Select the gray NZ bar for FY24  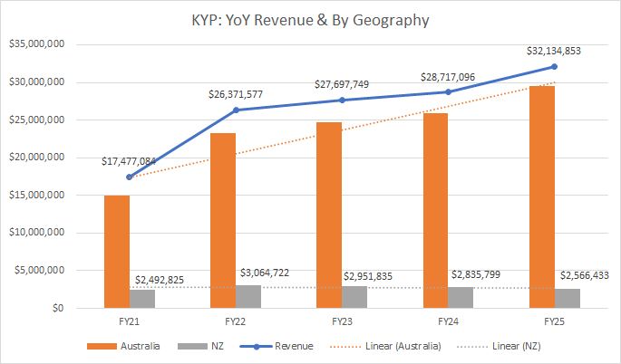[x=461, y=298]
